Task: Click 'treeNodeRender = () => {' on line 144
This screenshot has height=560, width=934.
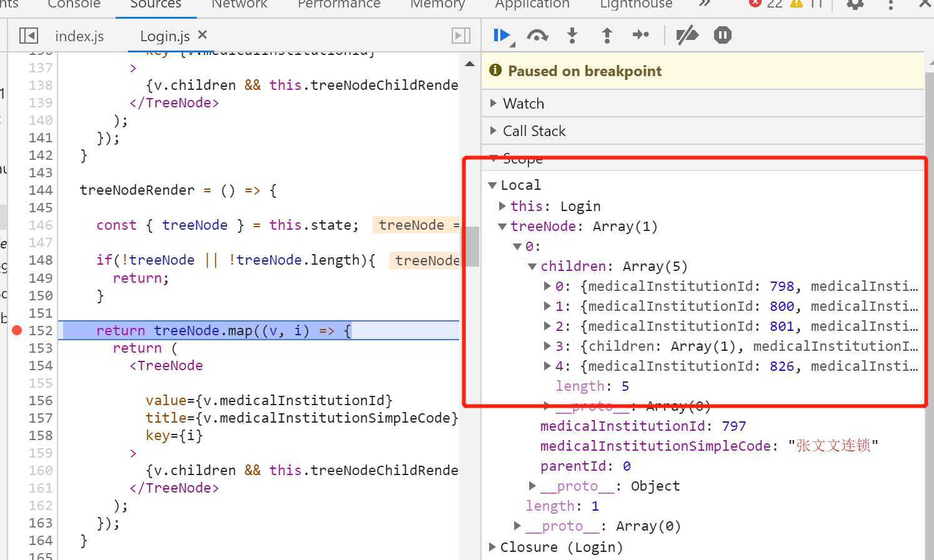Action: (178, 190)
